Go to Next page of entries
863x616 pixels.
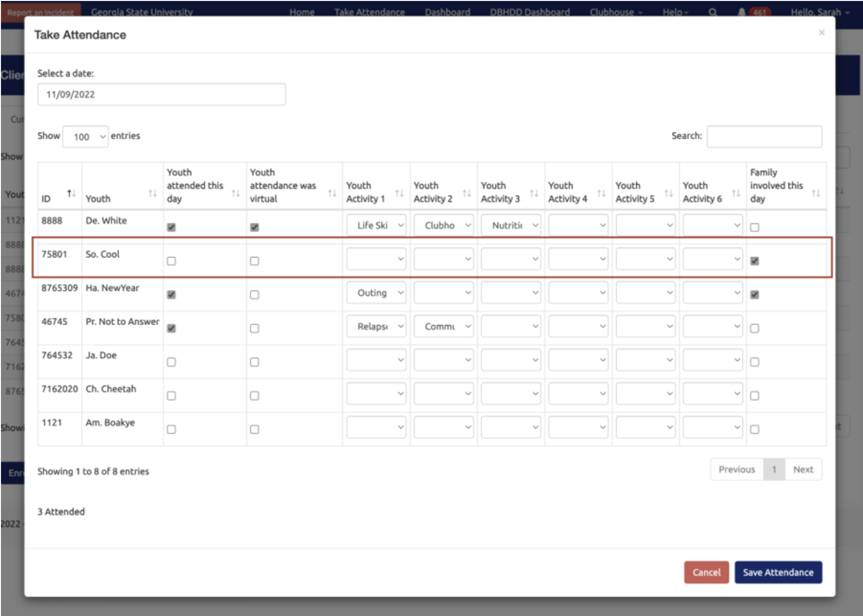(x=803, y=469)
